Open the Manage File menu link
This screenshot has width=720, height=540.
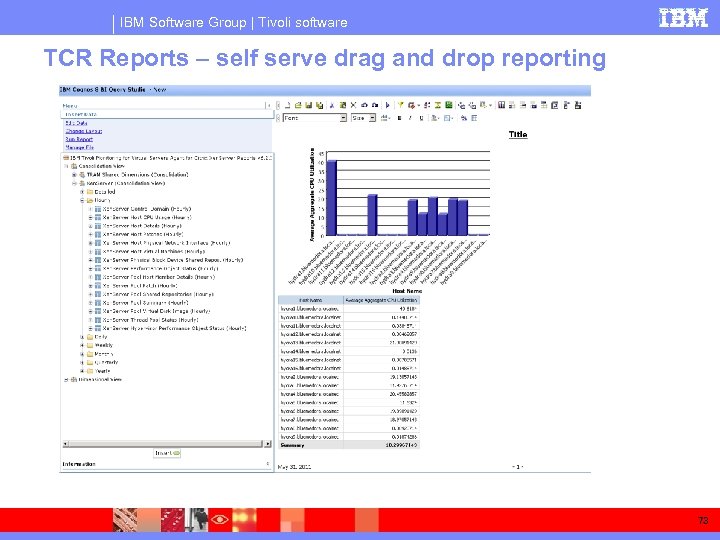(x=79, y=147)
